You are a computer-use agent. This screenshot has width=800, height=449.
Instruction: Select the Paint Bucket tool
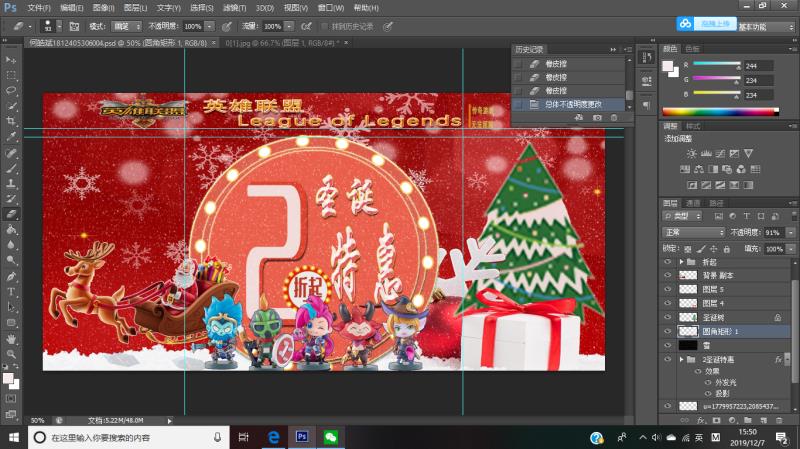point(11,230)
